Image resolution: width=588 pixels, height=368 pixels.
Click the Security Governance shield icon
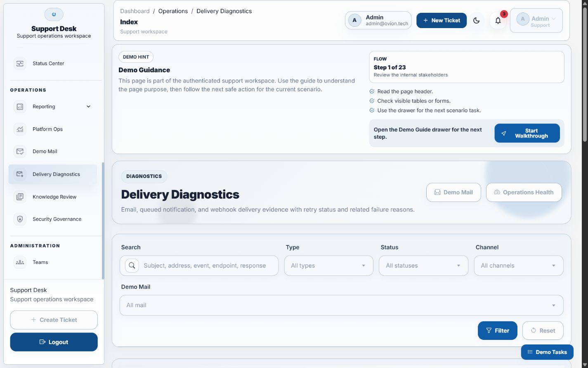tap(20, 219)
